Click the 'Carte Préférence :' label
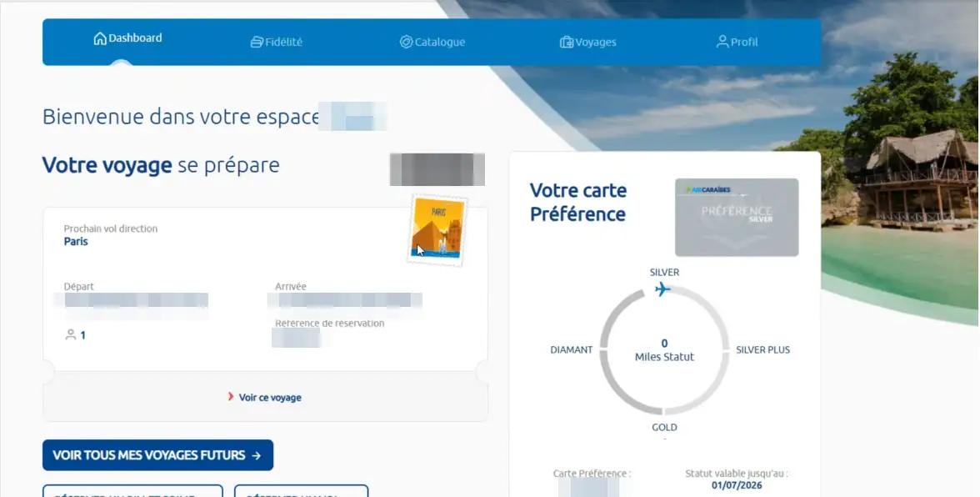The height and width of the screenshot is (497, 980). tap(592, 474)
